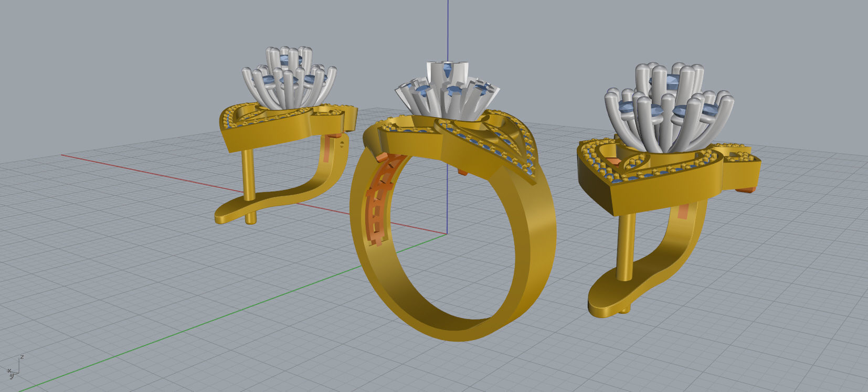Viewport: 868px width, 392px height.
Task: Click the world axis icon in viewport corner
Action: point(15,367)
